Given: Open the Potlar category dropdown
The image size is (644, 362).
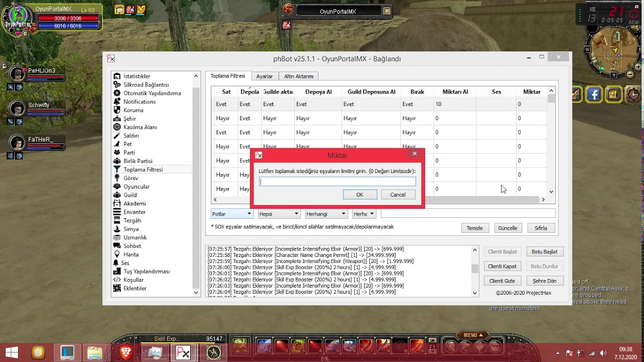Looking at the screenshot, I should point(232,214).
